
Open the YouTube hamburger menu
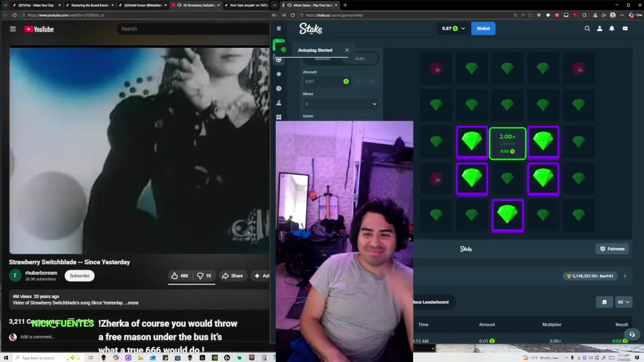pyautogui.click(x=13, y=29)
